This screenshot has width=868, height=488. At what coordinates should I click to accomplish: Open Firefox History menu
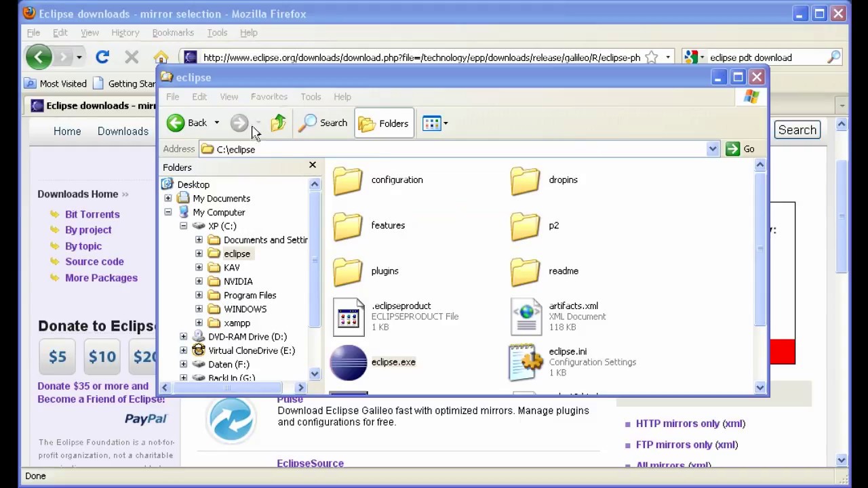pos(125,33)
